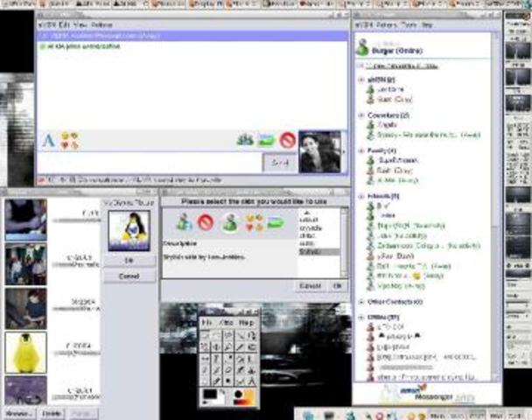Open the mail inbox link in contact list

coord(402,66)
